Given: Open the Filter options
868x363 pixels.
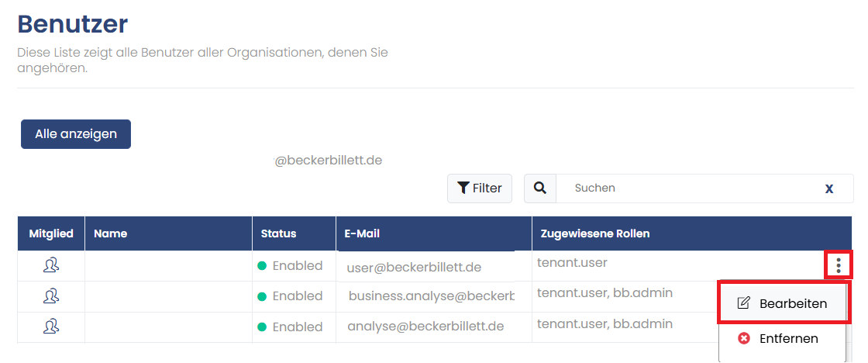Looking at the screenshot, I should pos(480,188).
